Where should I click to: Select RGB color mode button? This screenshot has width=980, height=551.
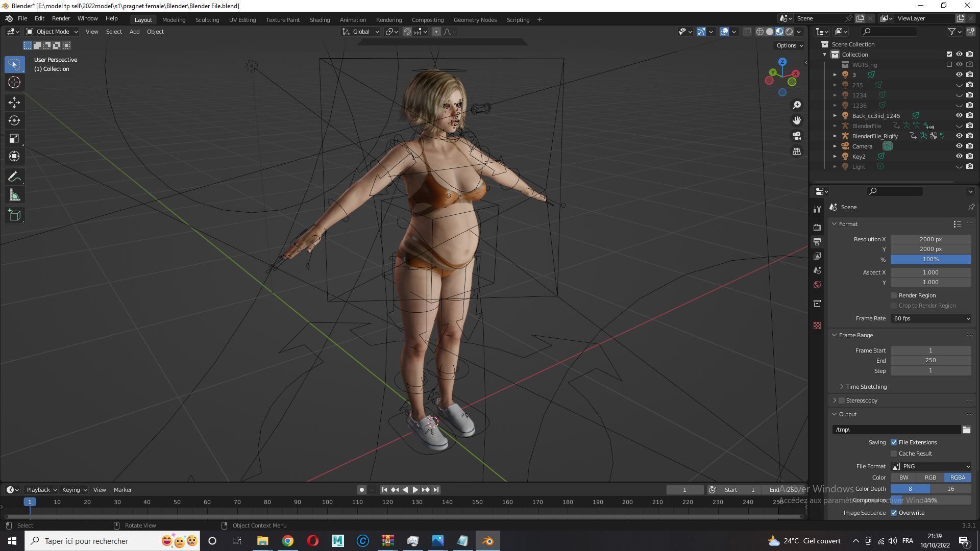[x=930, y=478]
